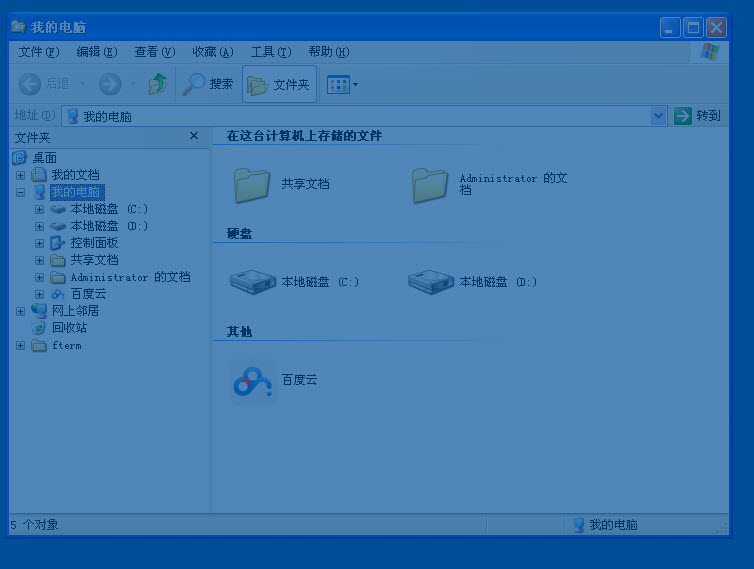Open Forward button history dropdown arrow

click(133, 84)
